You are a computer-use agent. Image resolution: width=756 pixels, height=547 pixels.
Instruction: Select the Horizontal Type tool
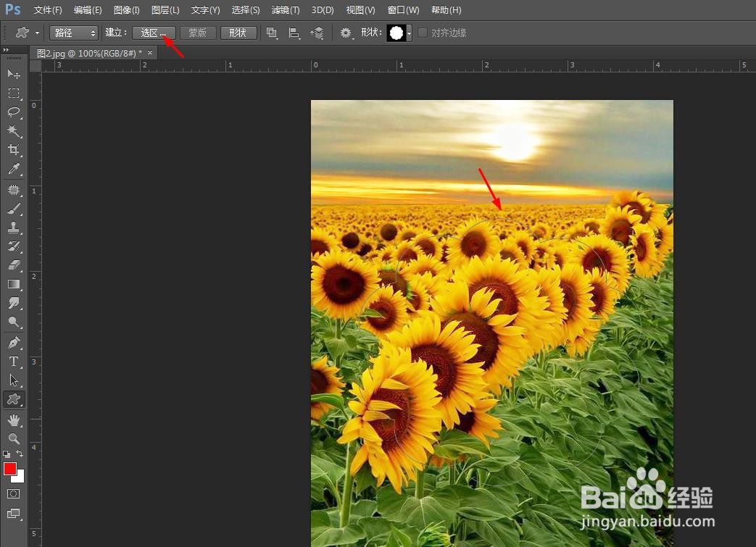[x=14, y=362]
